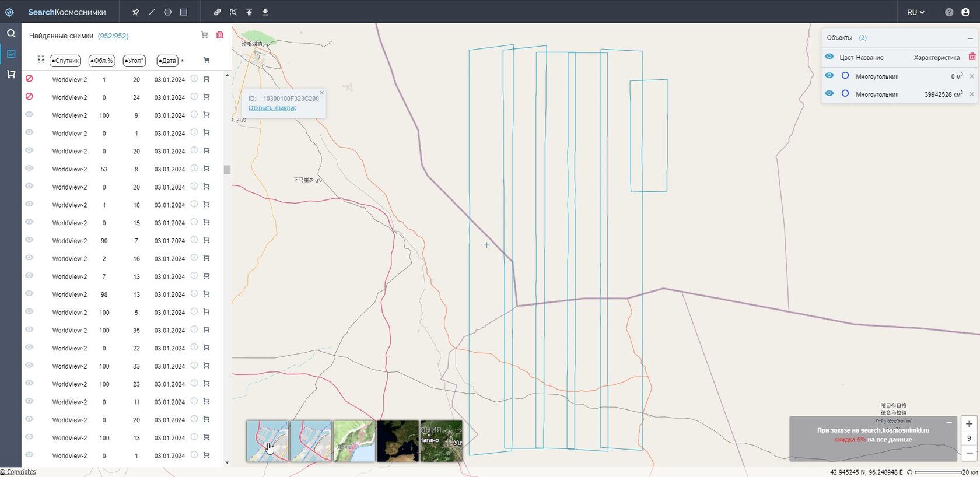980x477 pixels.
Task: Delete all objects with red trash icon
Action: coord(972,57)
